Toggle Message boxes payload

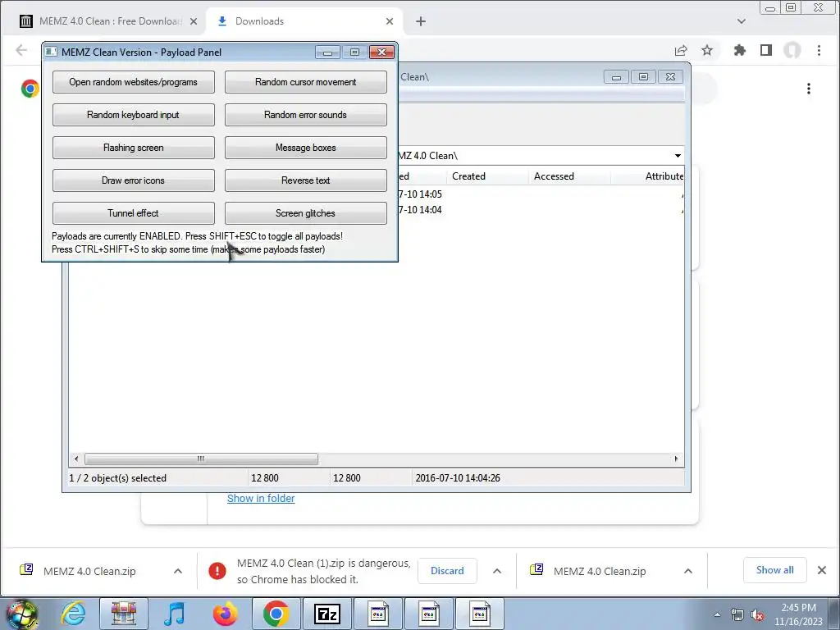point(305,148)
